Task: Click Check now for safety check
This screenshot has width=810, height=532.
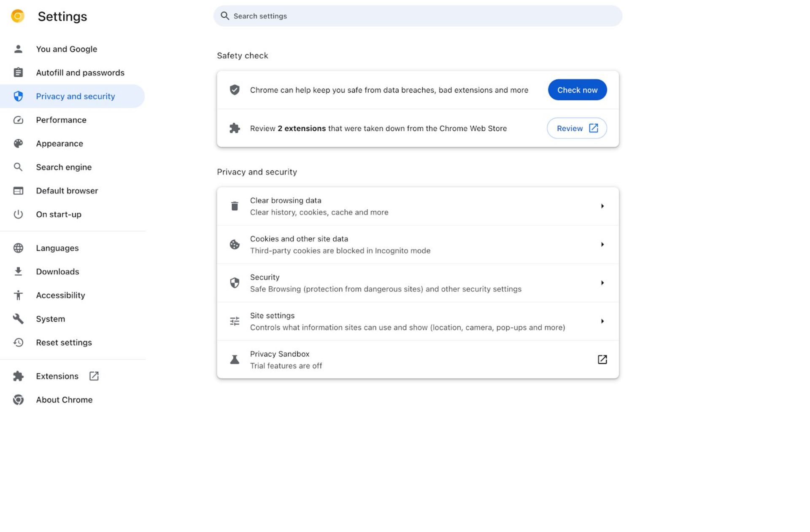Action: click(577, 90)
